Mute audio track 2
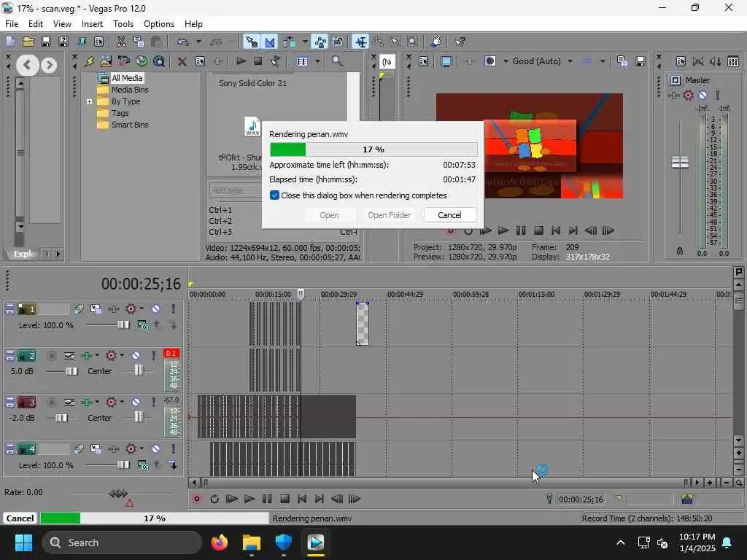 tap(136, 356)
